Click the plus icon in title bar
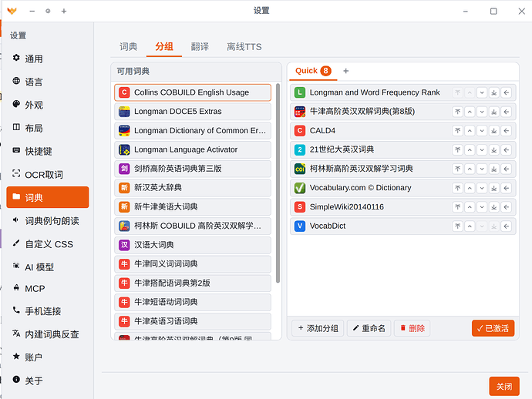 [64, 11]
